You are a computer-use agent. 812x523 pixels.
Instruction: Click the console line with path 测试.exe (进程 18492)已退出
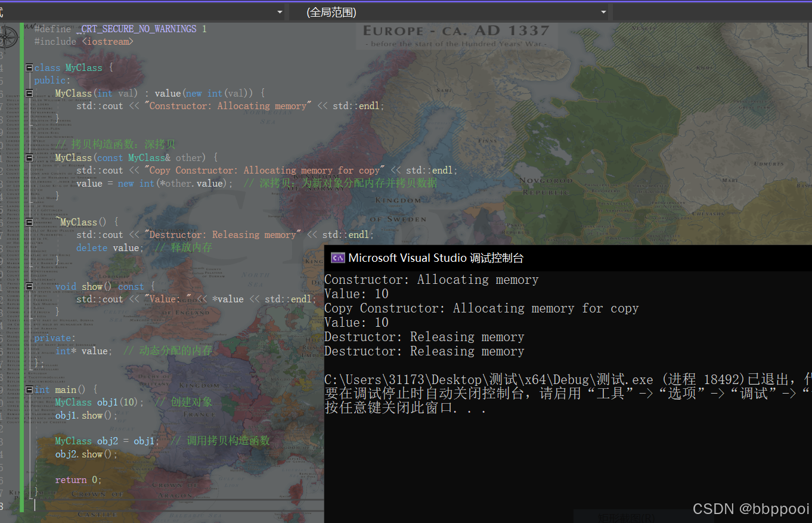(x=568, y=380)
